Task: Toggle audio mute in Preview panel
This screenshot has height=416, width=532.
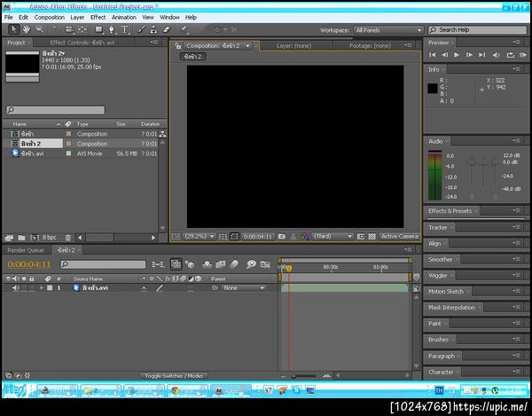Action: pos(496,55)
